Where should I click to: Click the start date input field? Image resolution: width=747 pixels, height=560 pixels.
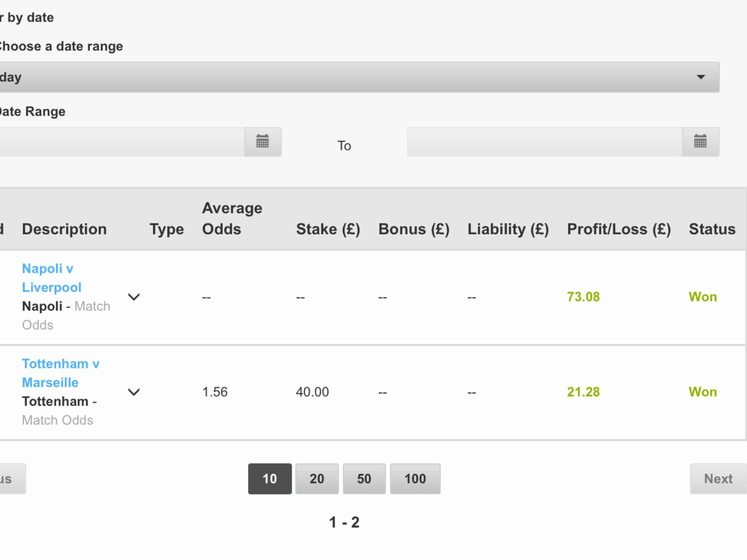(122, 142)
